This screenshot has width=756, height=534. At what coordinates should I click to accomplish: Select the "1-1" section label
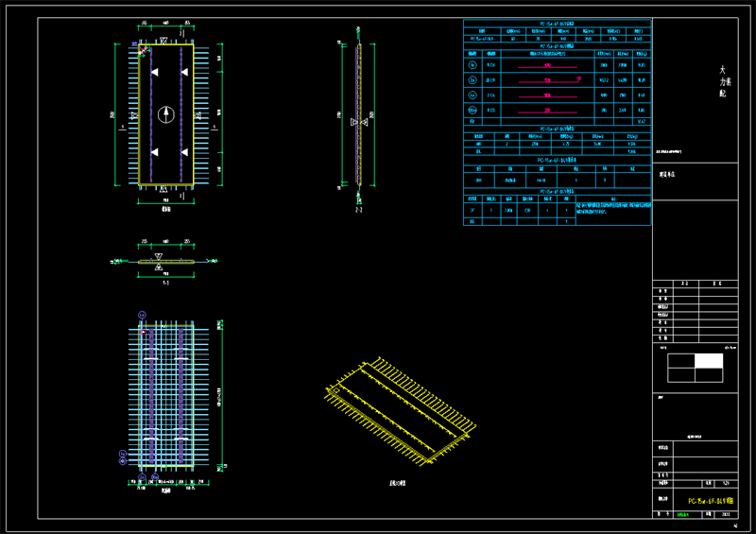[166, 284]
